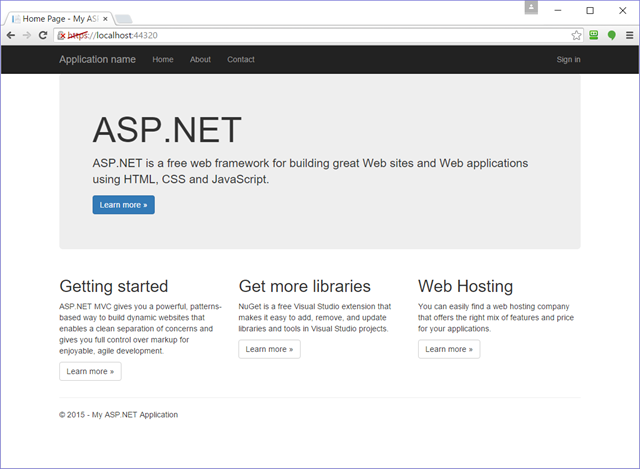
Task: Click Learn more under Get more libraries
Action: tap(269, 349)
